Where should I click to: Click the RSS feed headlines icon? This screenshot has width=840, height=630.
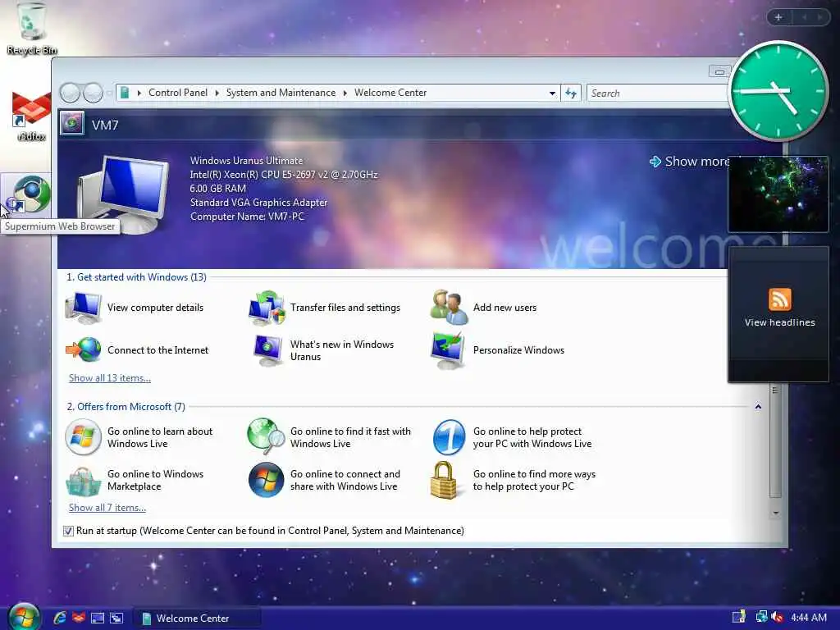(779, 299)
